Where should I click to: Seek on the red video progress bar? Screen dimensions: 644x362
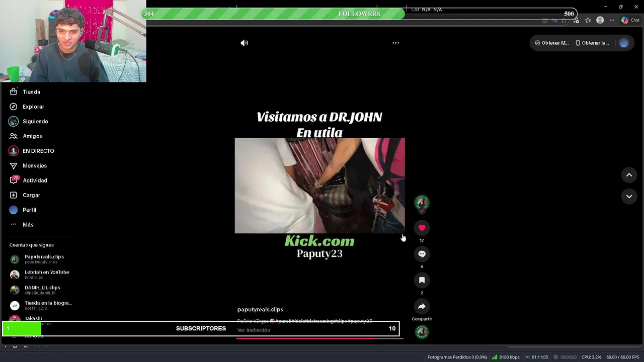click(x=319, y=338)
